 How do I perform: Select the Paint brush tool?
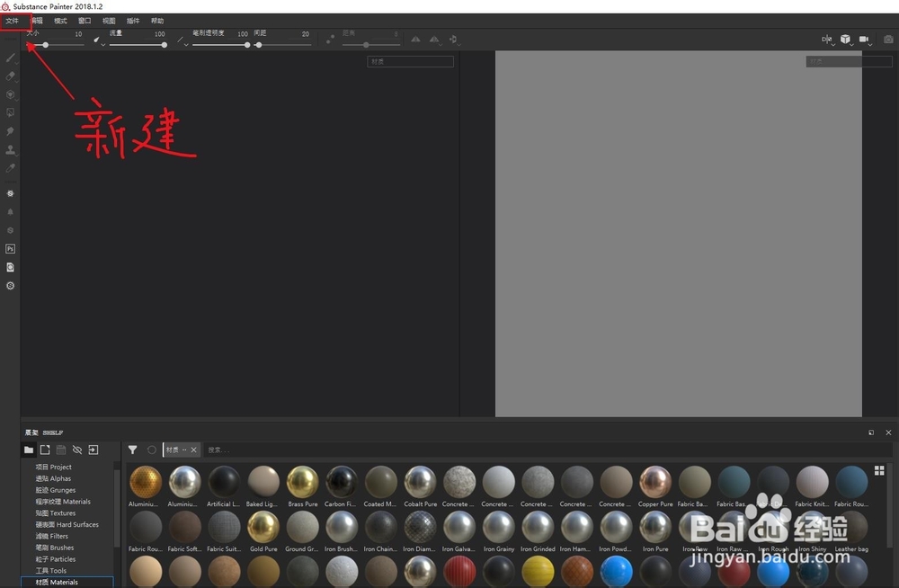10,58
